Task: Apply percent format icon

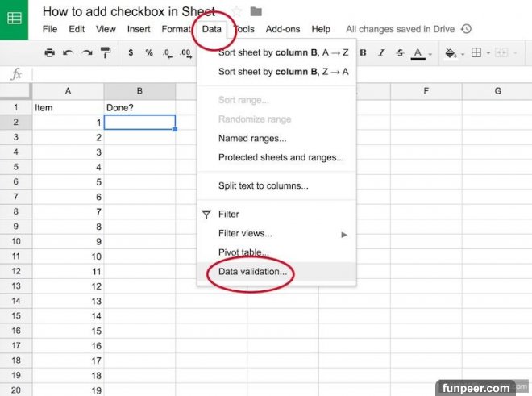Action: pos(149,53)
